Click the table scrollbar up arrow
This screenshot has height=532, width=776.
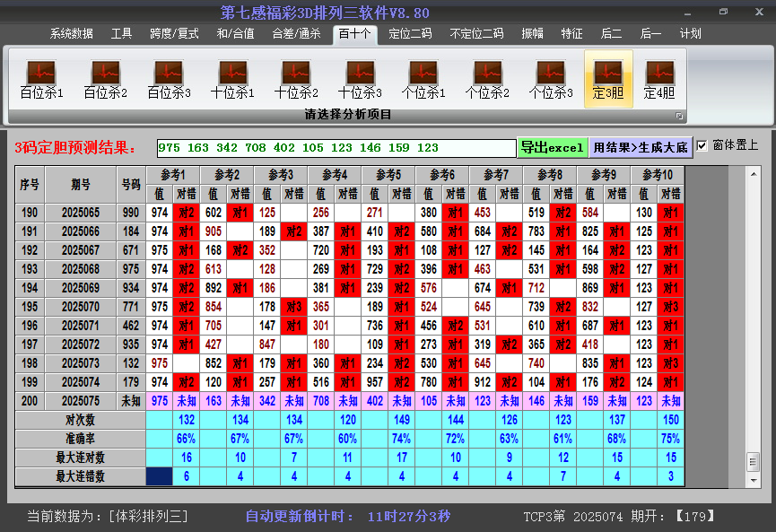pos(754,174)
